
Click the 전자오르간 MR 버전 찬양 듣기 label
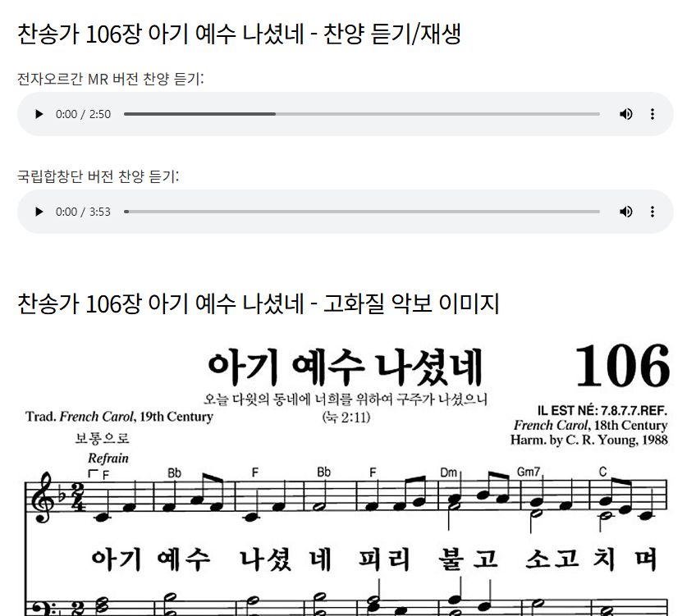110,79
